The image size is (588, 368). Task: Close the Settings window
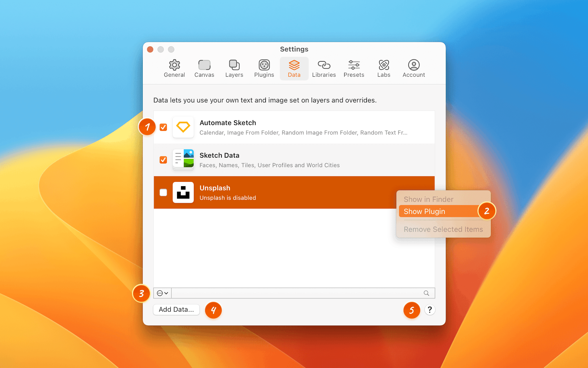coord(150,49)
